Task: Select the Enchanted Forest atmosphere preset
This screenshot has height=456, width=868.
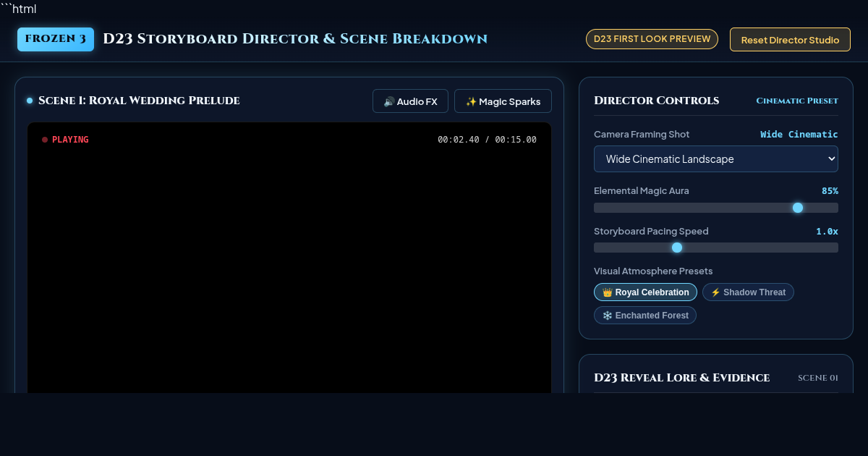Action: click(645, 316)
